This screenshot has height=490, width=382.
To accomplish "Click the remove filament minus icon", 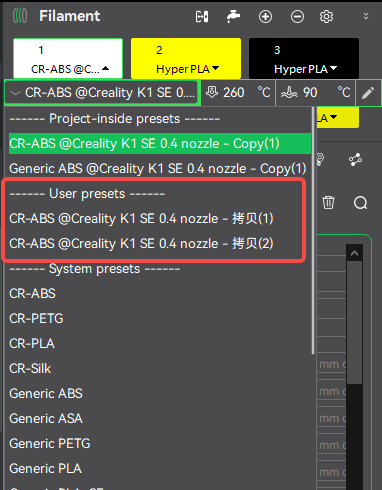I will [x=297, y=16].
